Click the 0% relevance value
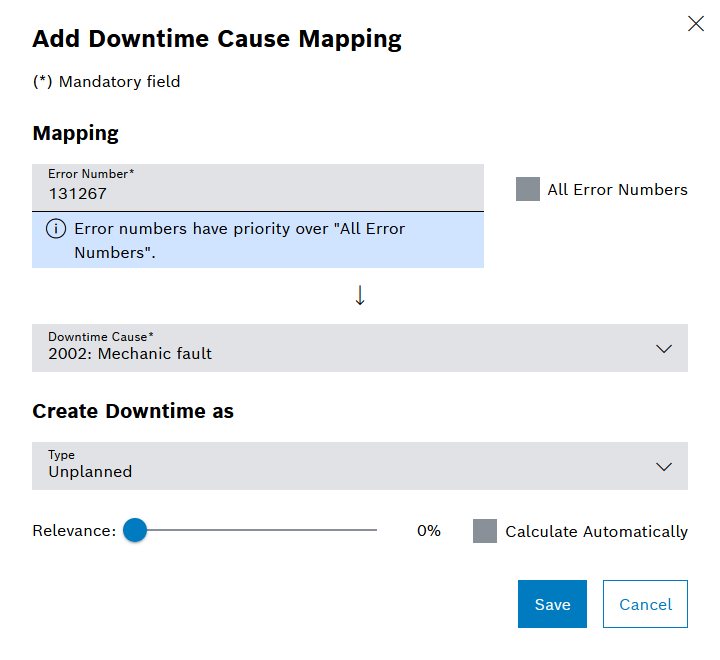 428,530
